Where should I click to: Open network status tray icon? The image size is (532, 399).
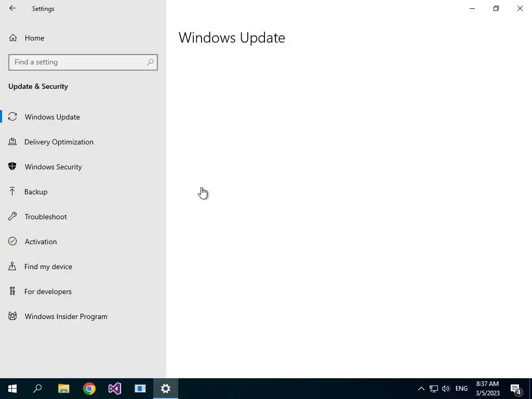pyautogui.click(x=434, y=389)
